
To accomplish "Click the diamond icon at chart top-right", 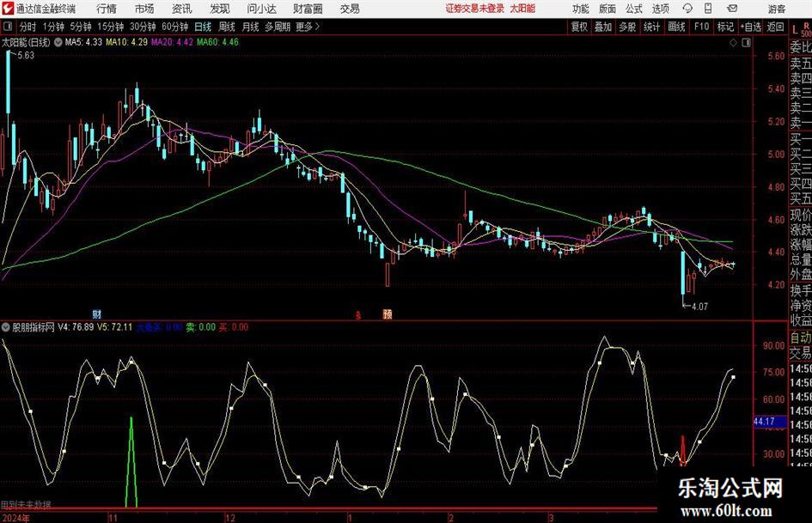I will click(x=733, y=42).
